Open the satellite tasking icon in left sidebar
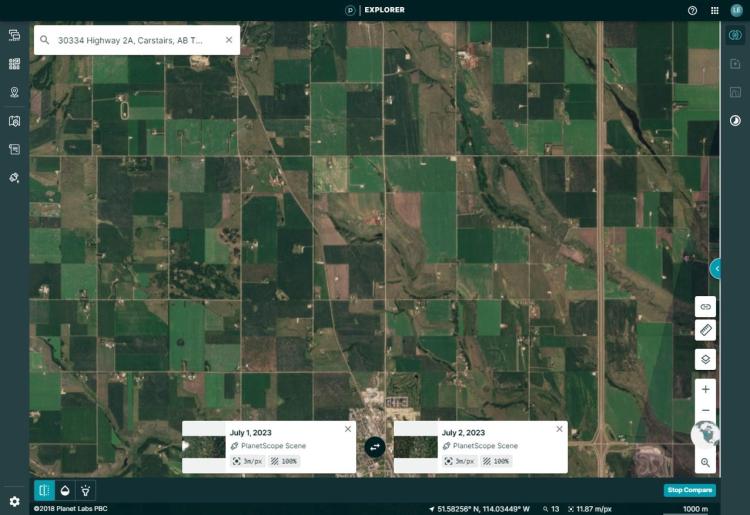The image size is (750, 515). click(x=14, y=178)
